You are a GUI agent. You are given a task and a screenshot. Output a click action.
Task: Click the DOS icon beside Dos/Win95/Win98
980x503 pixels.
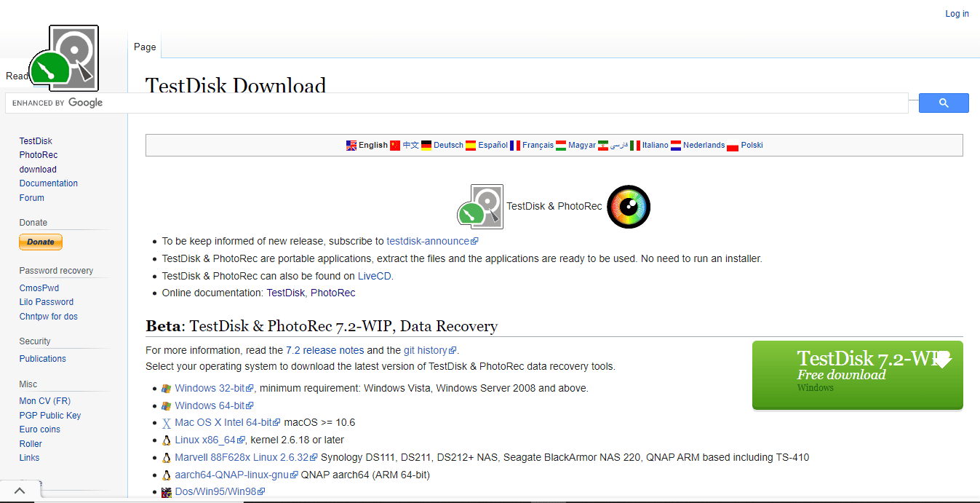click(x=167, y=492)
